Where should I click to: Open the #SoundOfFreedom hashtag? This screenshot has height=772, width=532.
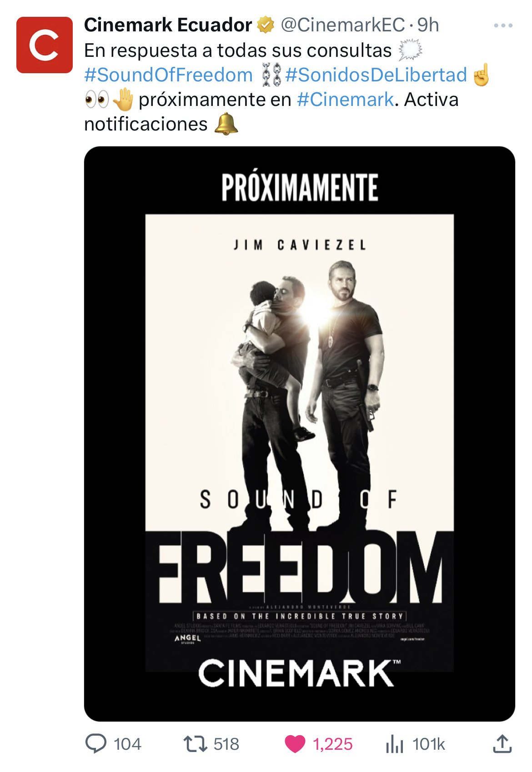click(168, 75)
